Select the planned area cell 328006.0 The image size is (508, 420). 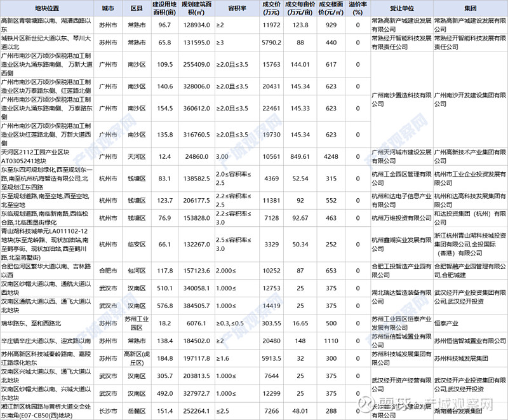click(x=197, y=86)
